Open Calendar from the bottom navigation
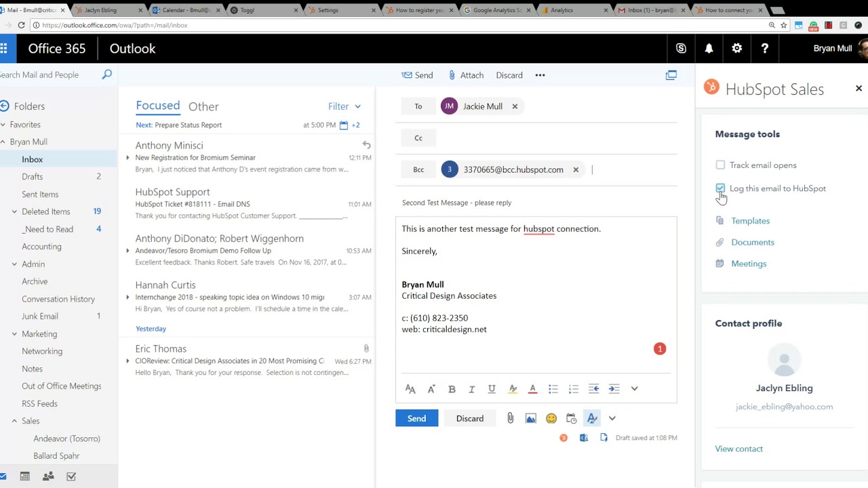868x488 pixels. [x=25, y=476]
